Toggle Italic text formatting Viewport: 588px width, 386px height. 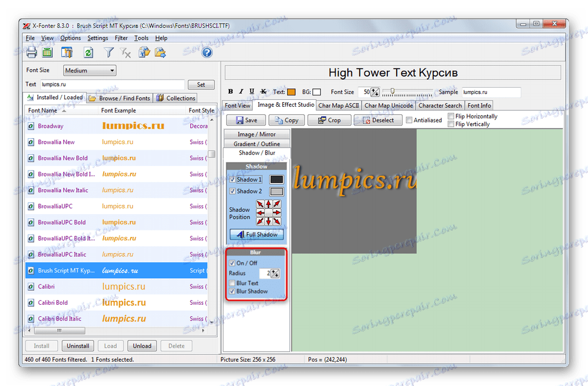point(241,92)
